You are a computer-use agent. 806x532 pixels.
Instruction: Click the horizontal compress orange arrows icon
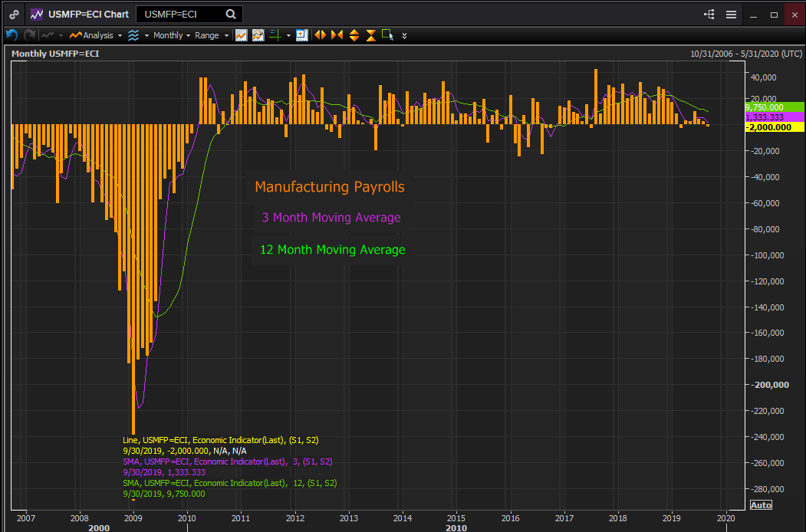tap(337, 35)
